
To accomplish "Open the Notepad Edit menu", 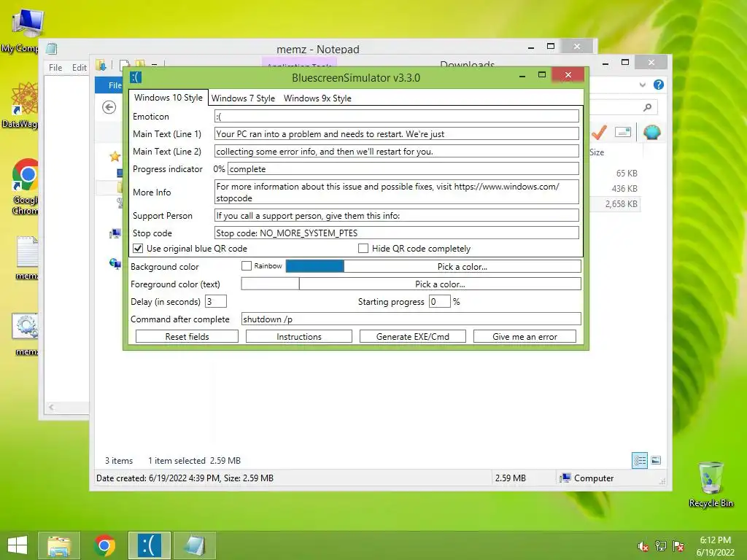I will point(79,68).
